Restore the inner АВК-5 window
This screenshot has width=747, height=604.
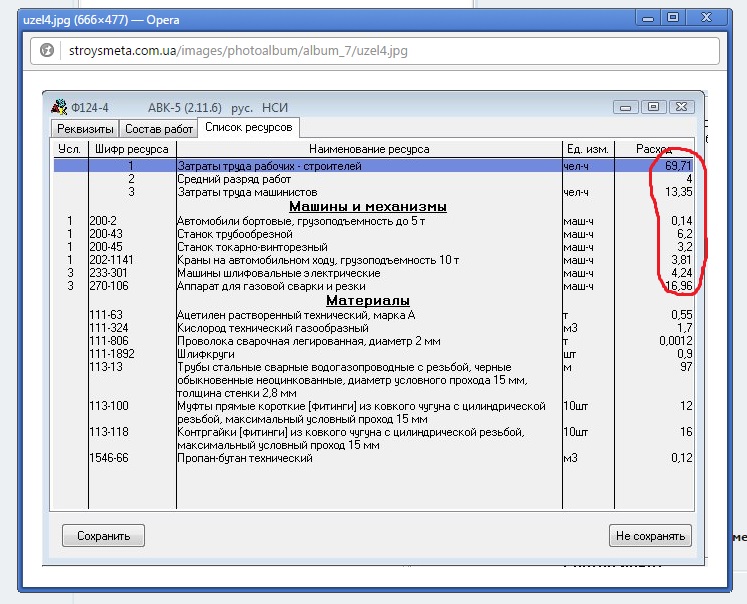tap(653, 106)
